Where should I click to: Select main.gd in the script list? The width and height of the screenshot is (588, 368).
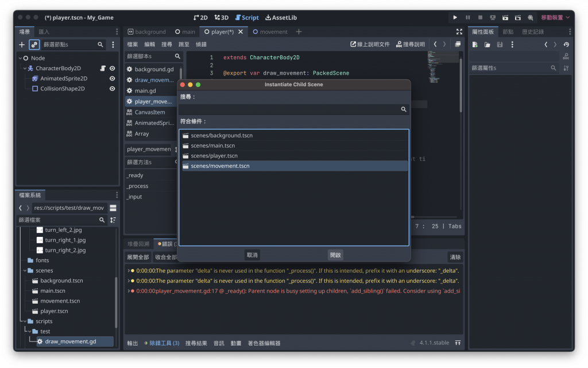[x=152, y=91]
